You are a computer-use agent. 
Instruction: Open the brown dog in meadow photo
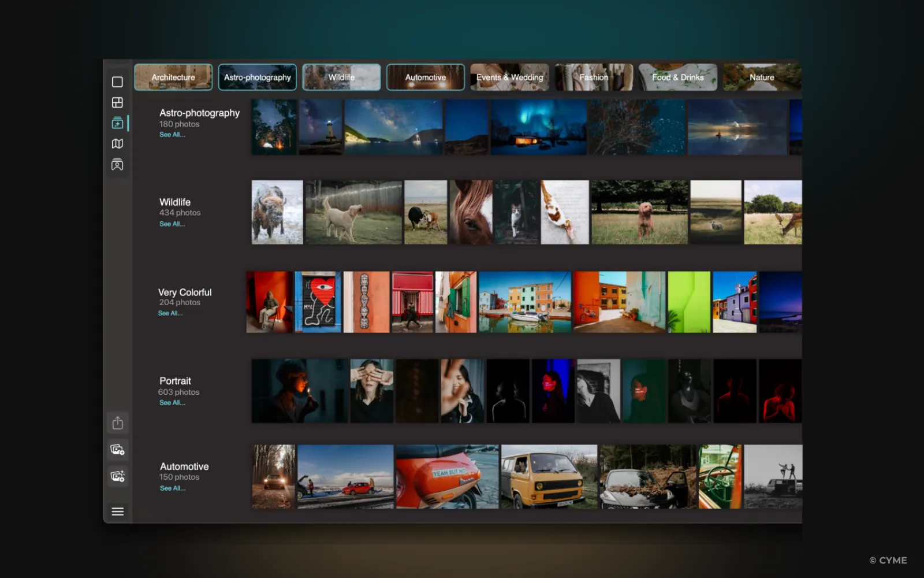point(639,212)
